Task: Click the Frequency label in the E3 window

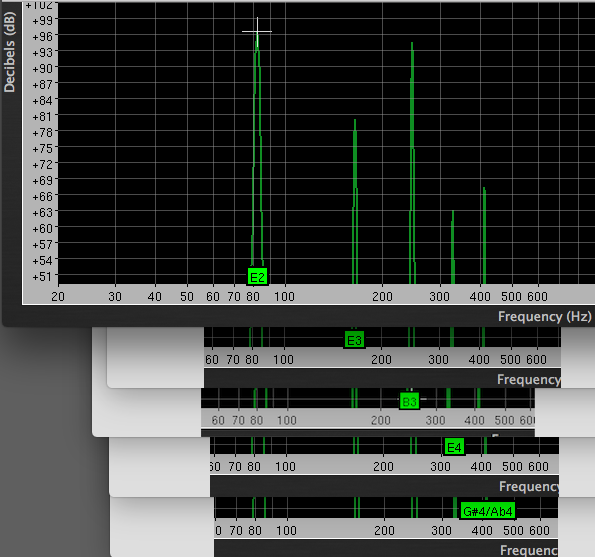Action: 529,379
